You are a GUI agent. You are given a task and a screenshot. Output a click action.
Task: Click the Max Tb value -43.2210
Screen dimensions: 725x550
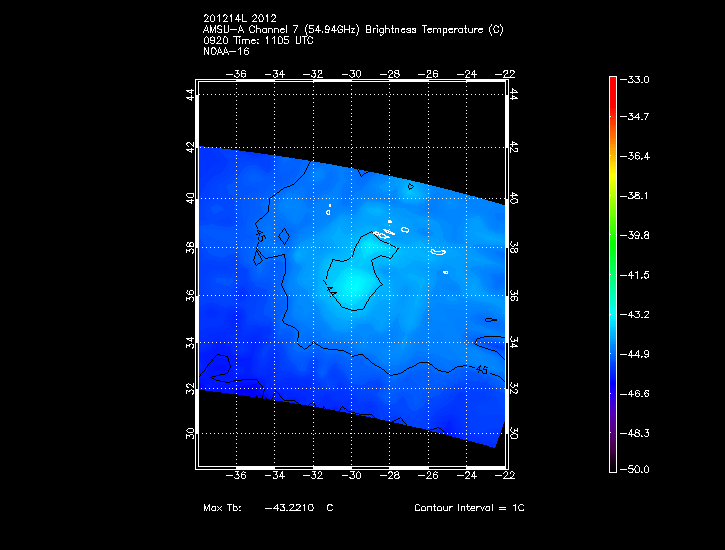pyautogui.click(x=288, y=508)
